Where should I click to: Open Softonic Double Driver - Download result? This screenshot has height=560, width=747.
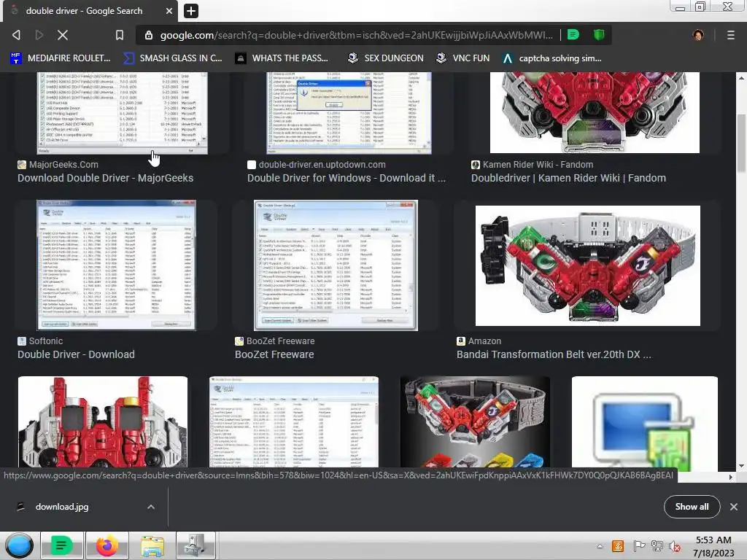click(x=76, y=354)
